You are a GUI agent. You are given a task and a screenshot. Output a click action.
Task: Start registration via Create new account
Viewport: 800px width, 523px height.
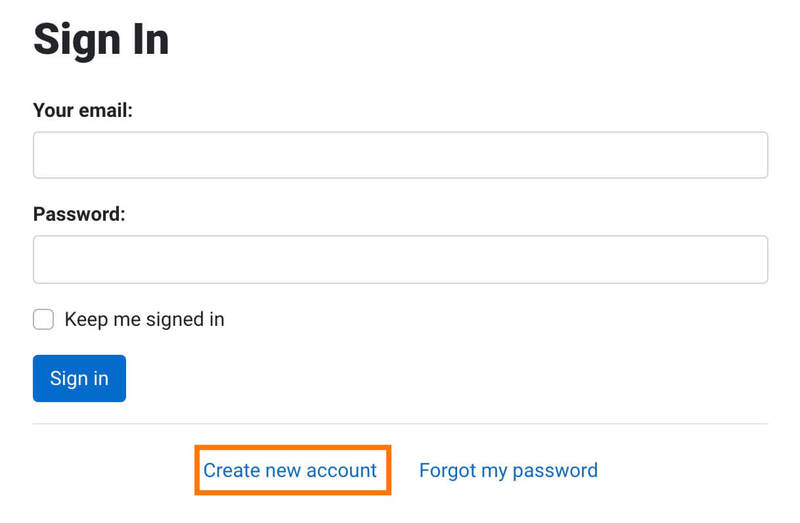(x=290, y=470)
